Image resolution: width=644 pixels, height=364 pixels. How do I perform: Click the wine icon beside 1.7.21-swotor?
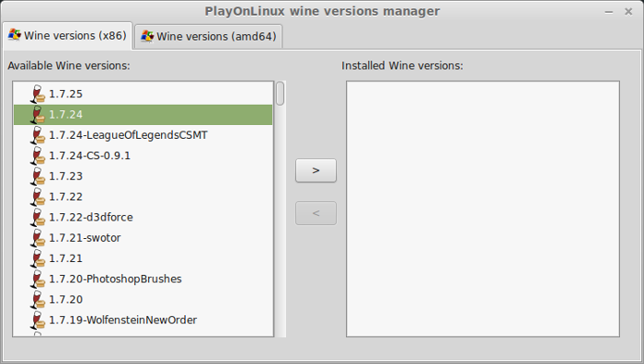[x=38, y=237]
